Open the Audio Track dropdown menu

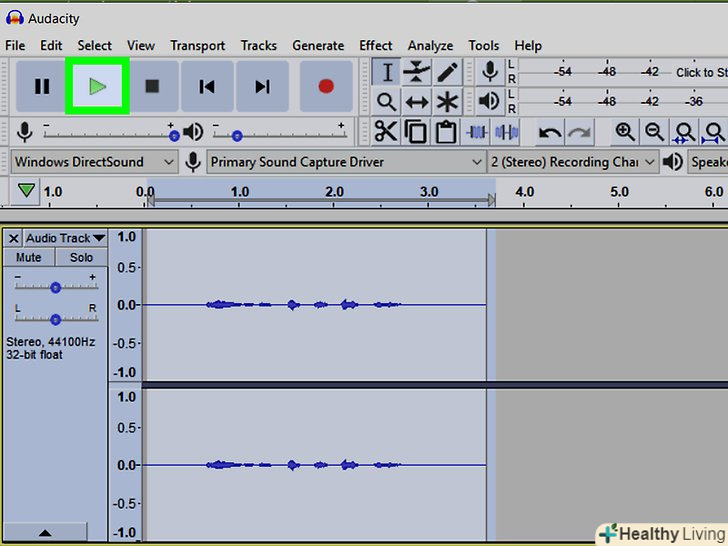pos(65,238)
